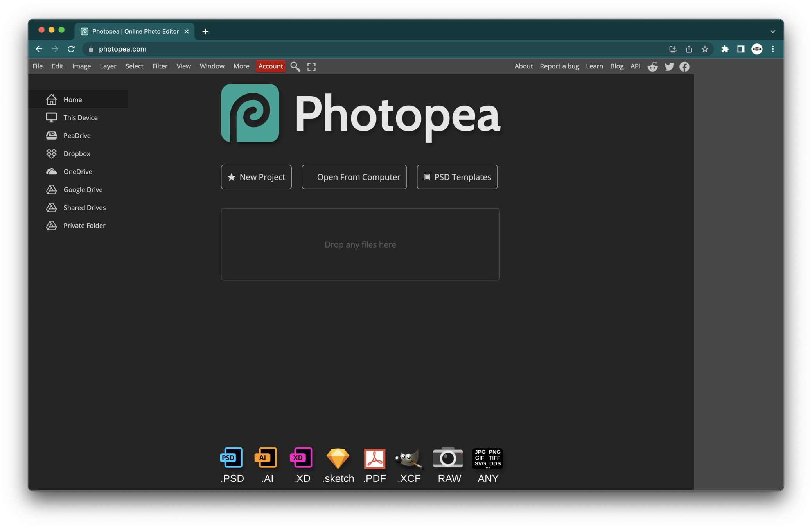Image resolution: width=812 pixels, height=528 pixels.
Task: Toggle fullscreen mode icon
Action: [x=311, y=66]
